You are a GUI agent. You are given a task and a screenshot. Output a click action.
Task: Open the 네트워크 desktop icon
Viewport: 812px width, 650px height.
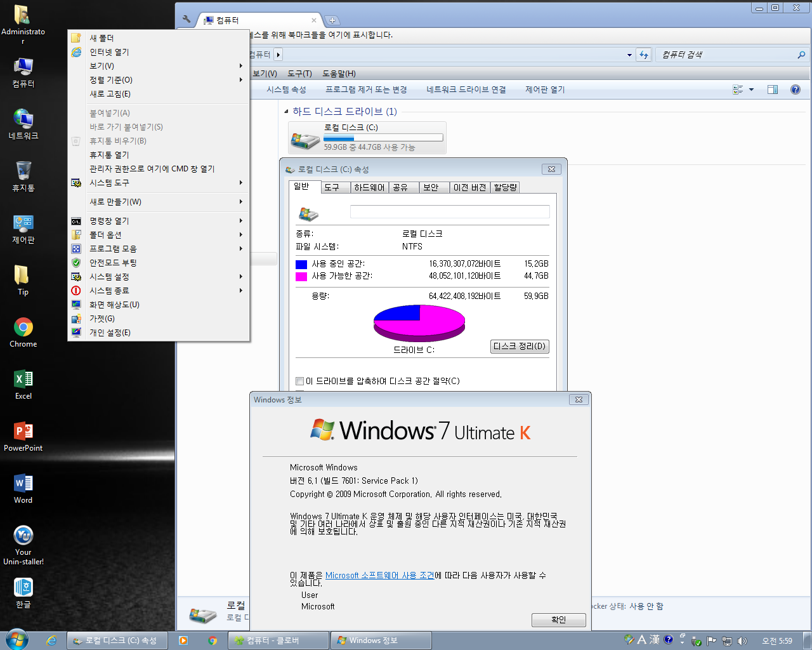(x=23, y=124)
